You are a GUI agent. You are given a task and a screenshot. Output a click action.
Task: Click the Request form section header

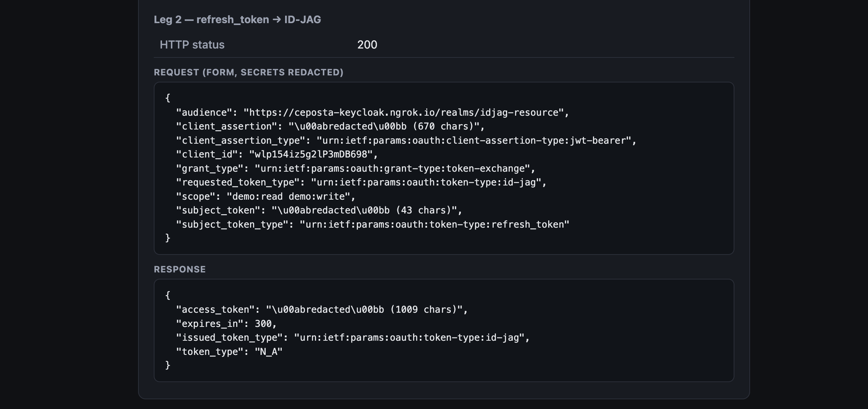pos(249,72)
